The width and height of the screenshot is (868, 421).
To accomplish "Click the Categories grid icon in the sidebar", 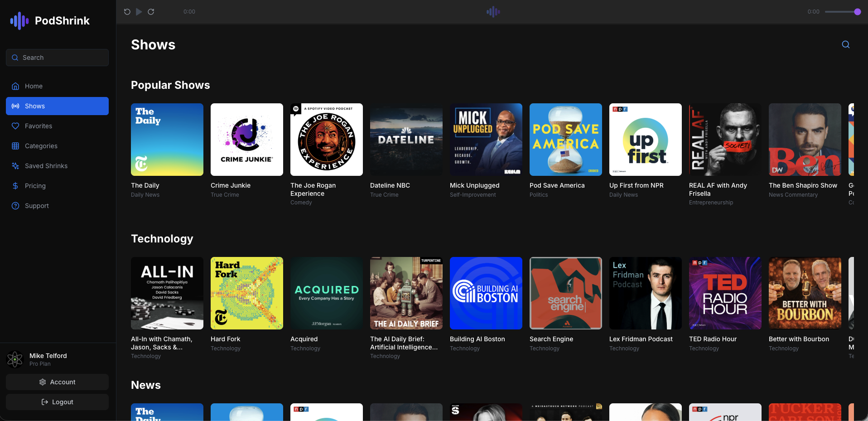I will 15,146.
